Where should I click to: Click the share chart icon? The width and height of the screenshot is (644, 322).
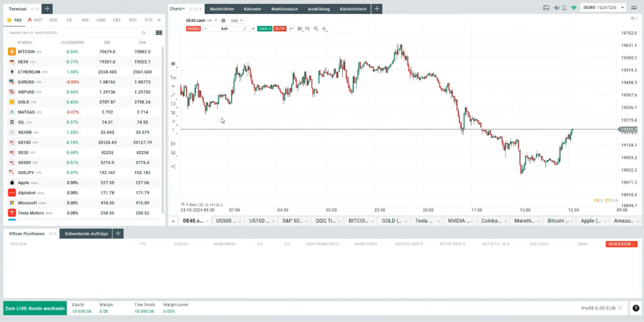173,167
